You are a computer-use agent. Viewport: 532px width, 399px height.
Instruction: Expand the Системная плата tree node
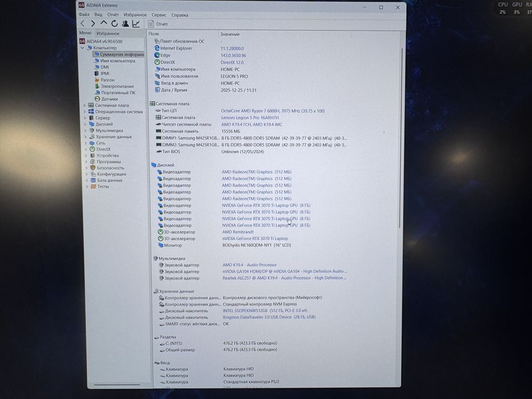[x=85, y=105]
